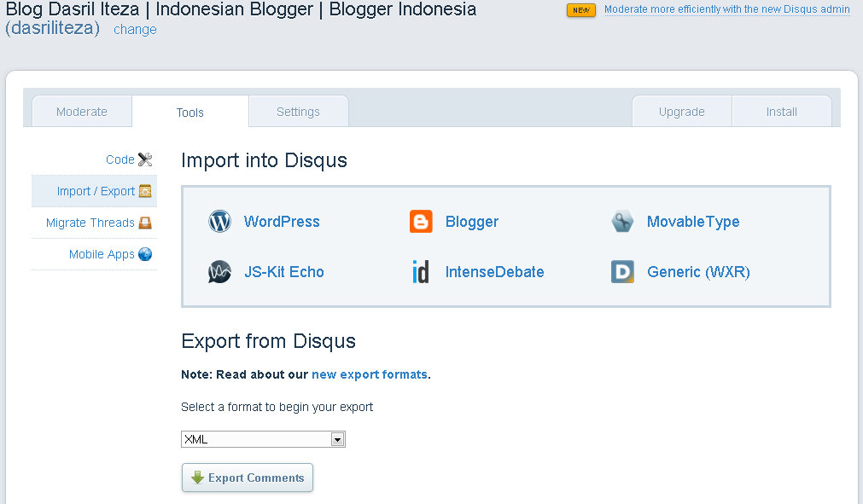Switch to the Settings tab
Screen dimensions: 863x504
pos(298,111)
